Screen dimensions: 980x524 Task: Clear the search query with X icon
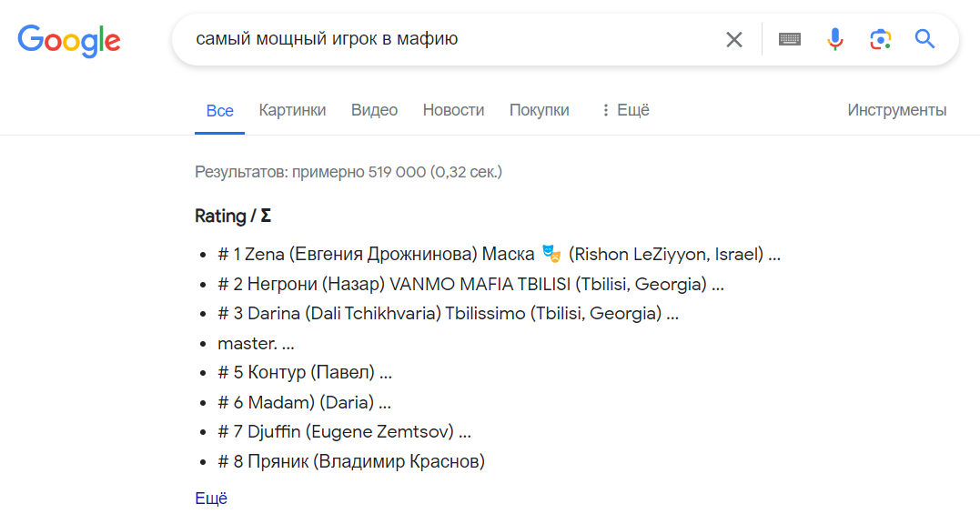click(734, 39)
